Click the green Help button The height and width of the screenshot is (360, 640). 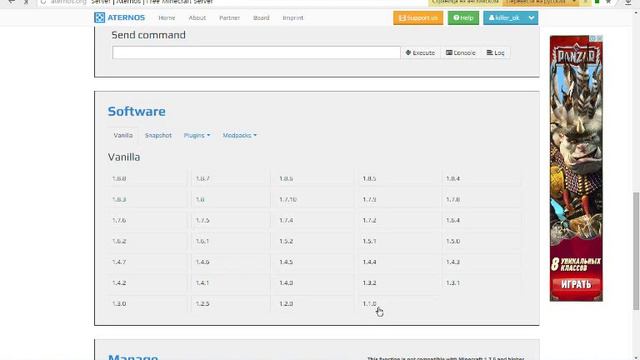[x=463, y=18]
